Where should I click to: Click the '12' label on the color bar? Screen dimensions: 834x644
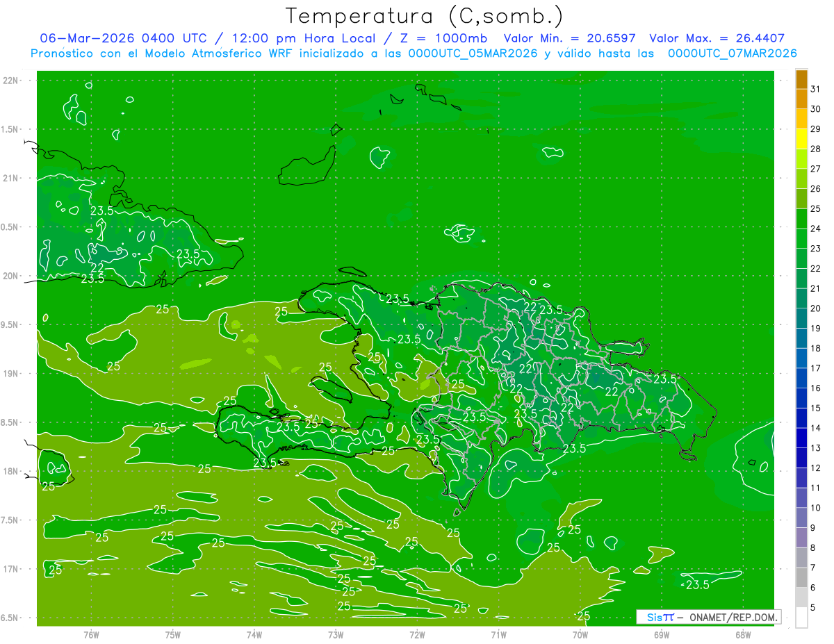pyautogui.click(x=816, y=468)
